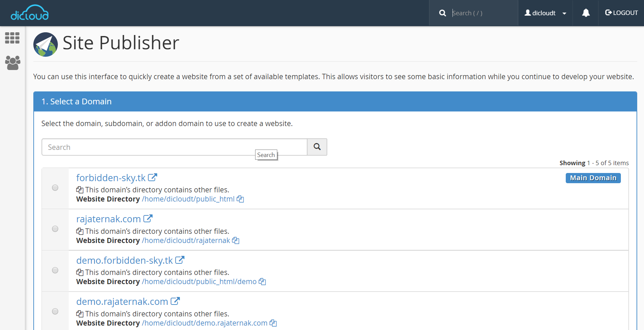
Task: Click the LOGOUT button
Action: 621,13
